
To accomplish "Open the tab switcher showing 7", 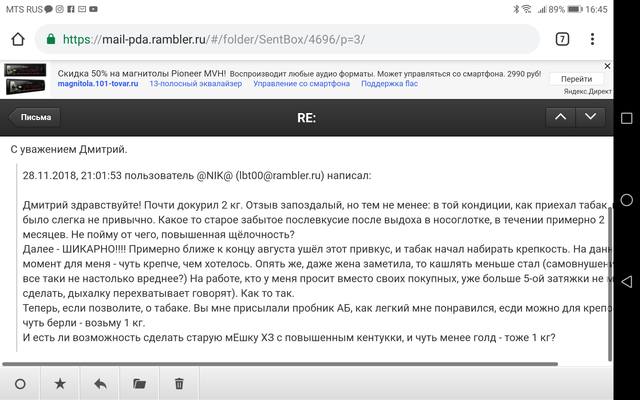I will (x=562, y=39).
